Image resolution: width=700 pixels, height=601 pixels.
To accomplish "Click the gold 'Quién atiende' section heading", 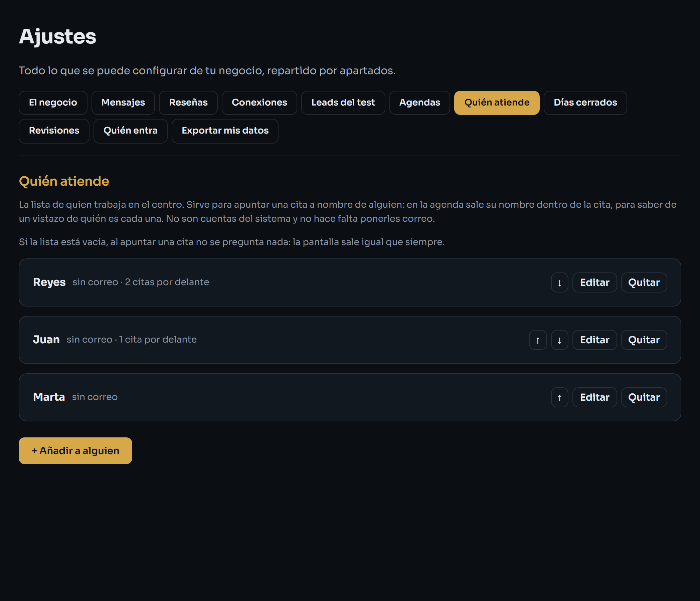I will coord(64,181).
